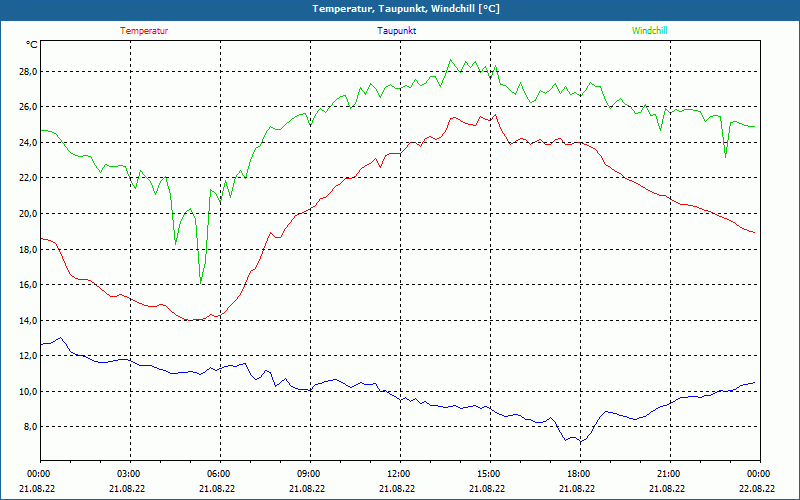Screen dimensions: 800x500
Task: Click the '18,0' y-axis value
Action: click(x=28, y=249)
